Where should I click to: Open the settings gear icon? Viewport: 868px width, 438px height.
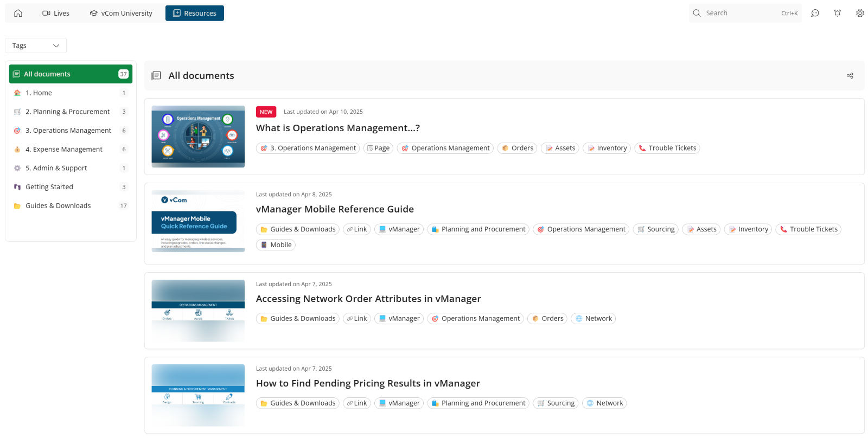(860, 13)
